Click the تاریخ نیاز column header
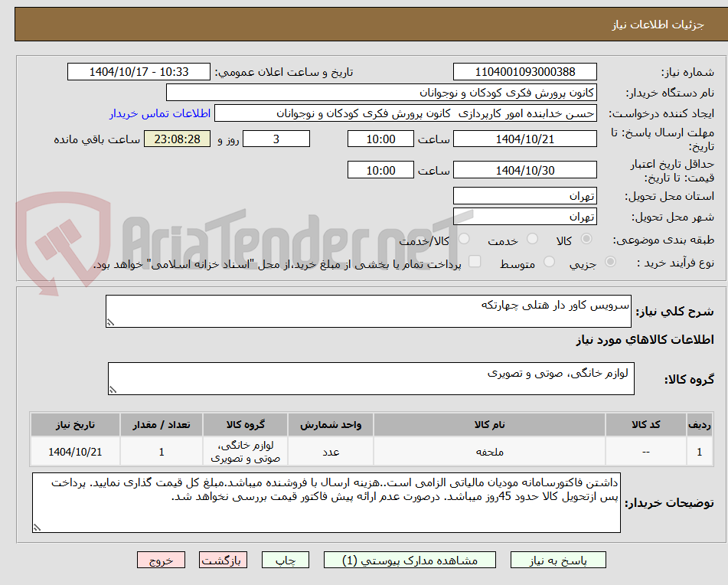This screenshot has width=728, height=585. [75, 425]
